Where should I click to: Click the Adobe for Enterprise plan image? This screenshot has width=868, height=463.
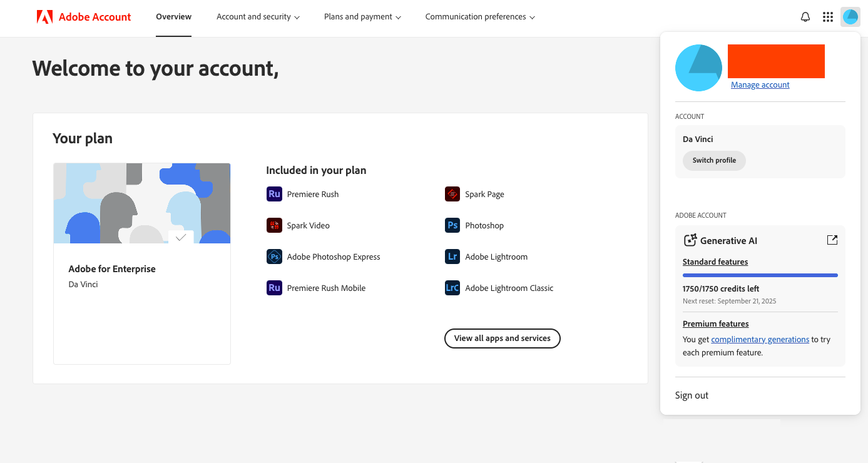pos(142,203)
